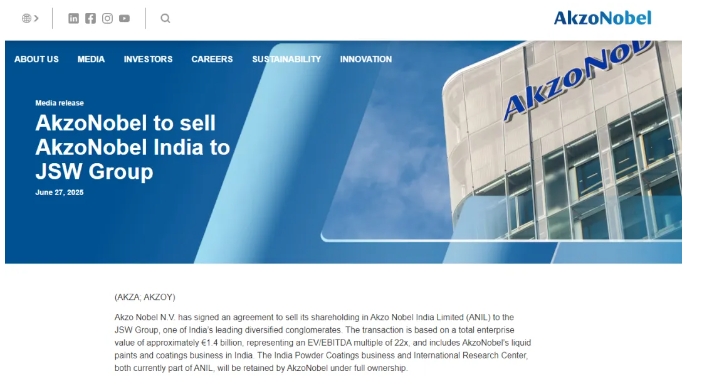Open the INVESTORS menu
Image resolution: width=711 pixels, height=387 pixels.
point(148,59)
